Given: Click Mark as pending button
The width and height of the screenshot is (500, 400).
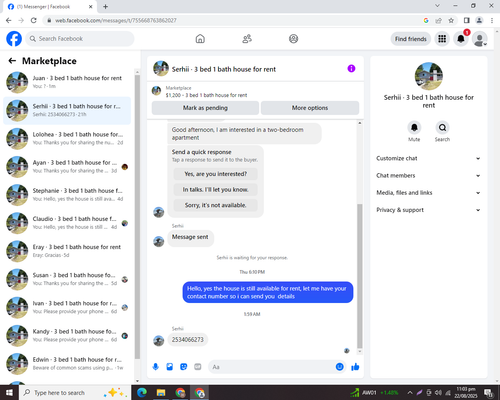Looking at the screenshot, I should pos(205,108).
